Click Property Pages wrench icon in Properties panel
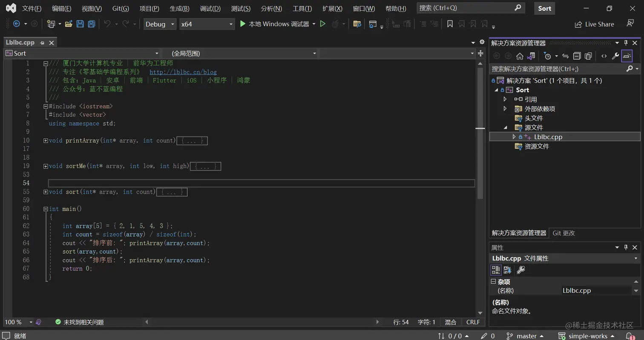 pyautogui.click(x=520, y=270)
